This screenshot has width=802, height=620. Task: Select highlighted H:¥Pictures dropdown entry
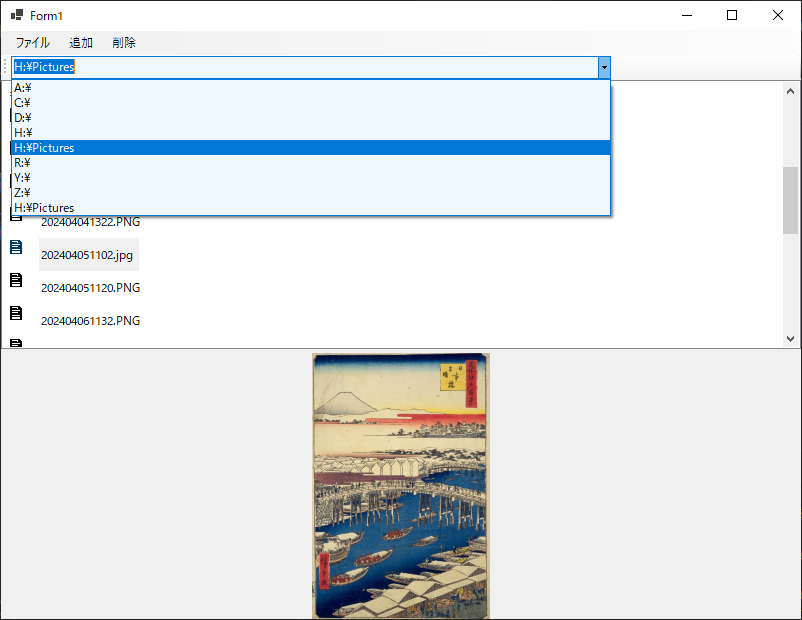coord(311,148)
